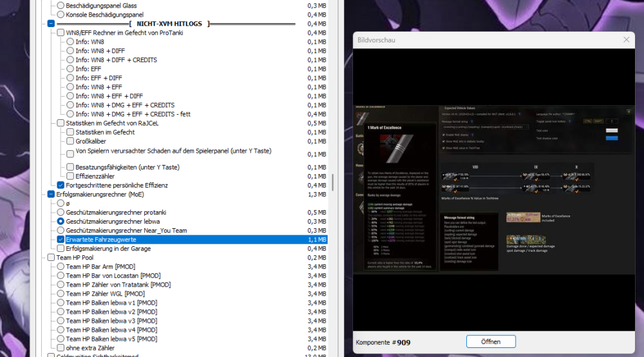The image size is (644, 357).
Task: Choose Geschützmakierungsrechner Near_You Team
Action: click(61, 230)
